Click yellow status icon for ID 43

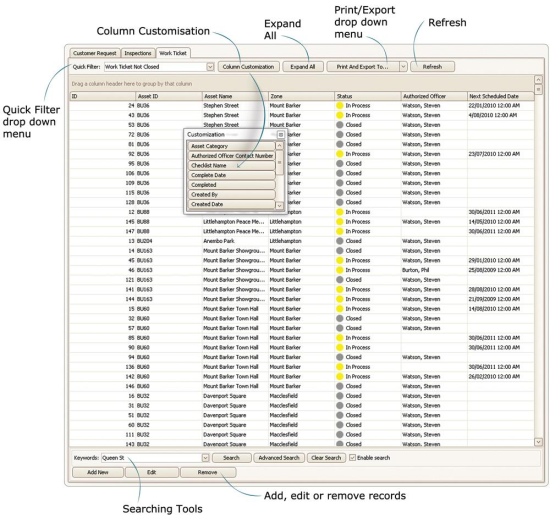(340, 115)
